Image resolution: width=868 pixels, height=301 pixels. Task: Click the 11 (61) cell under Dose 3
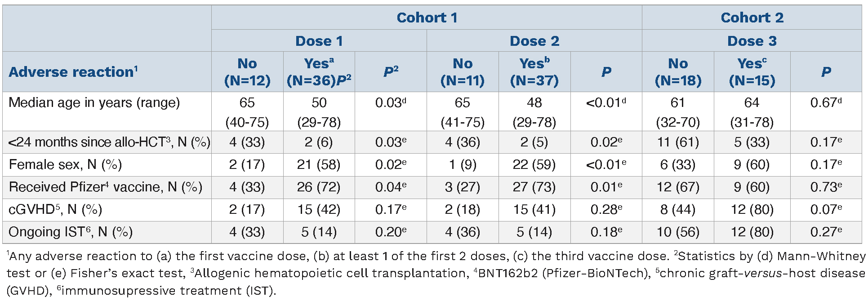(x=678, y=142)
